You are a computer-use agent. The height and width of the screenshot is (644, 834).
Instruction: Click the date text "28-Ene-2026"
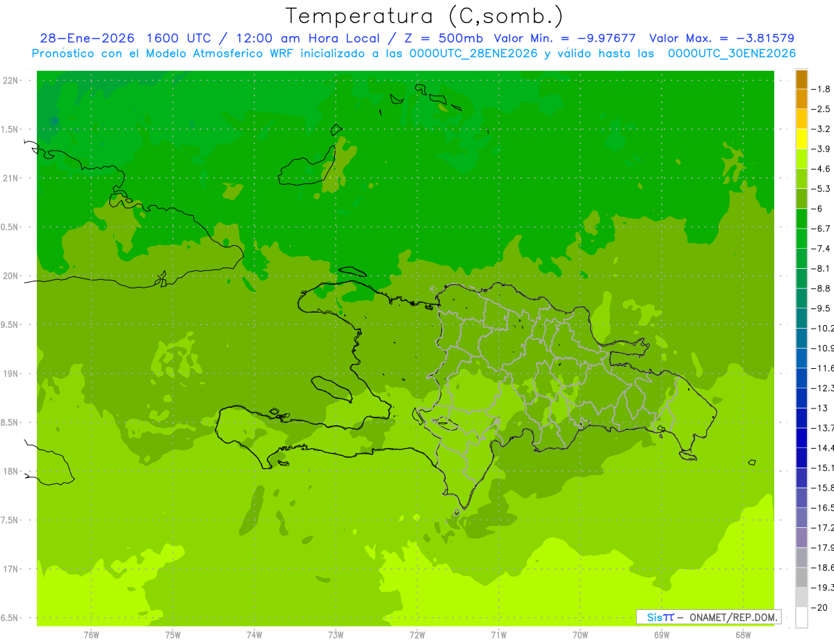point(87,38)
